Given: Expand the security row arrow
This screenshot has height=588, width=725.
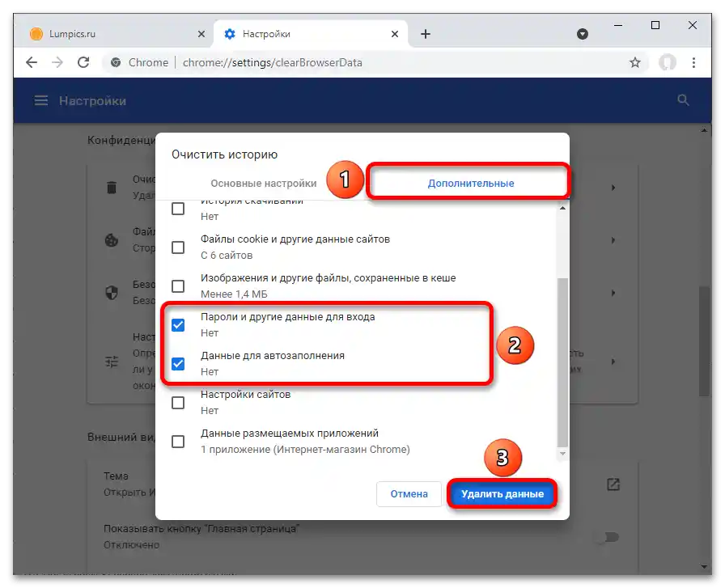Looking at the screenshot, I should (x=613, y=293).
